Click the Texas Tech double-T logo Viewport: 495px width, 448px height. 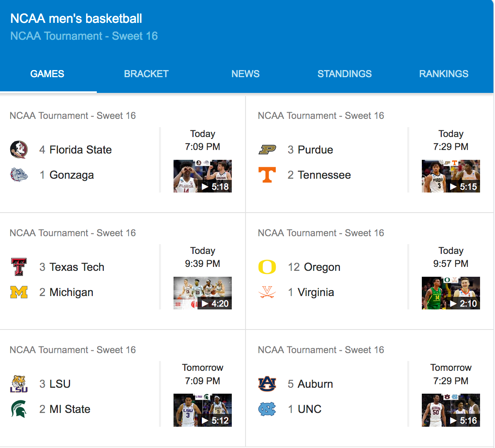(19, 267)
